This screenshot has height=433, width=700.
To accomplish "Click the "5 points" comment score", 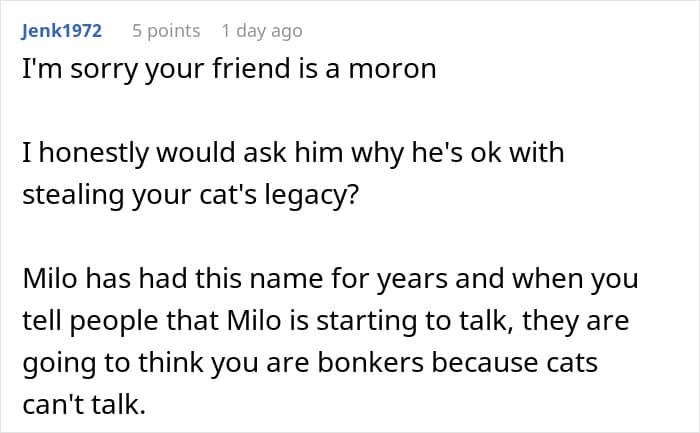I will click(166, 31).
